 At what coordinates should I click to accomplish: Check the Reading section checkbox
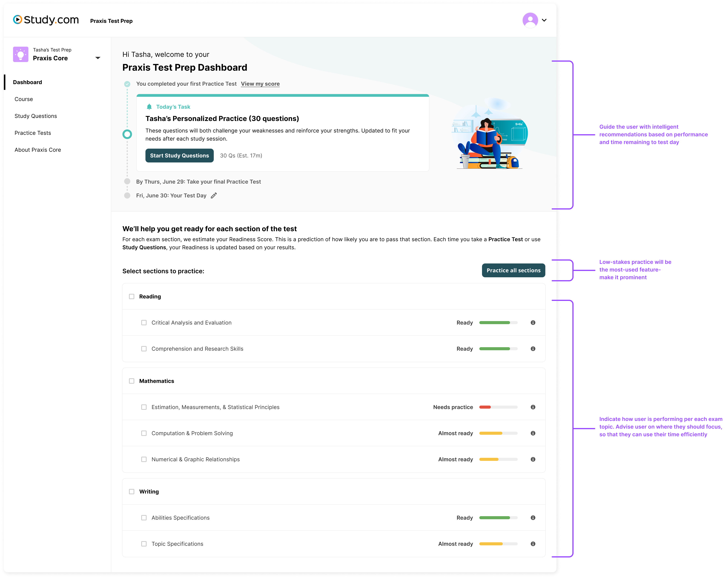[132, 296]
